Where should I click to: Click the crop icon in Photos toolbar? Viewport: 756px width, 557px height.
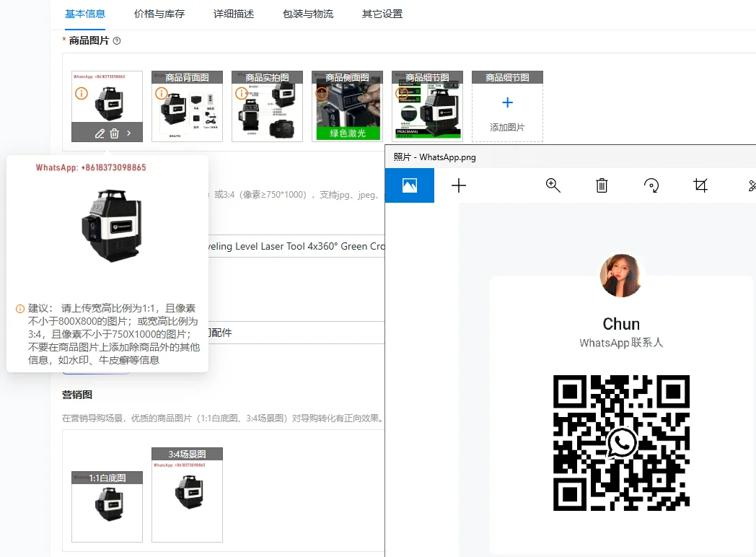point(700,185)
